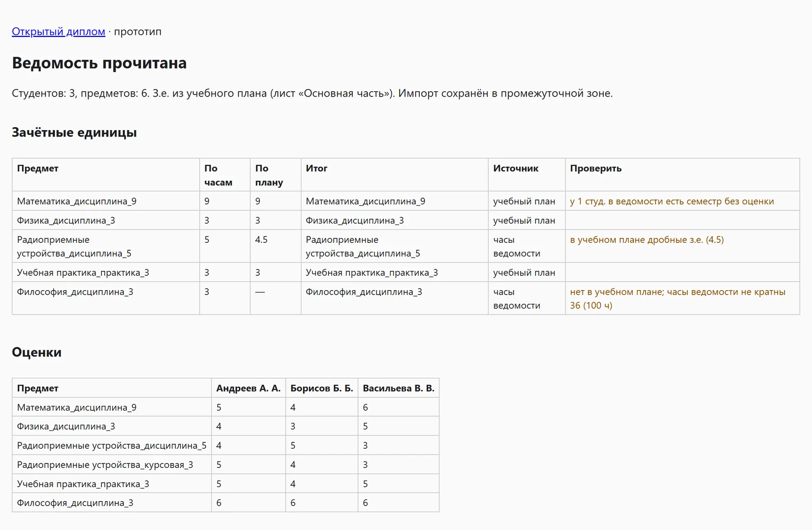
Task: Click the «Радиоприемные устройства_курсовая_3» row label
Action: (x=105, y=464)
